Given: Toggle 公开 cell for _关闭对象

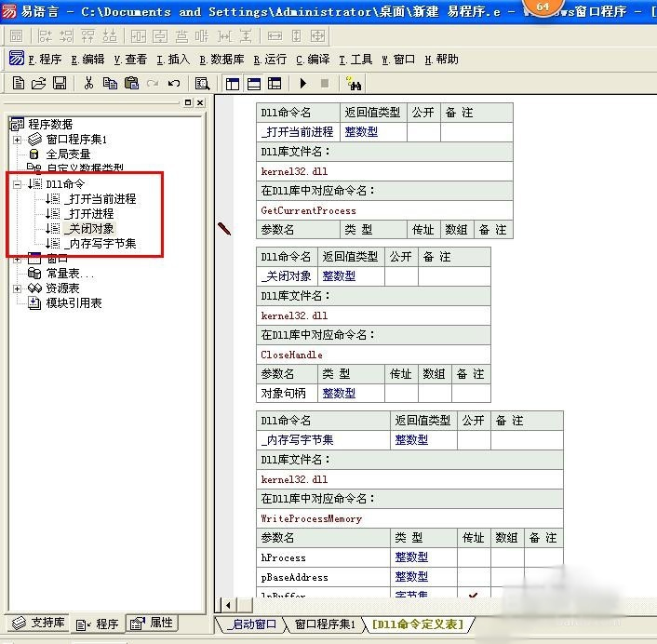Looking at the screenshot, I should pos(401,276).
